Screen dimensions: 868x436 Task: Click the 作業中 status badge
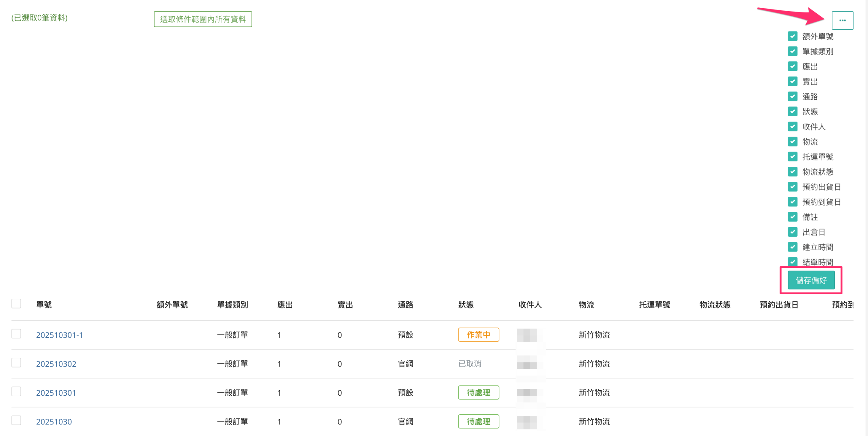pos(478,335)
